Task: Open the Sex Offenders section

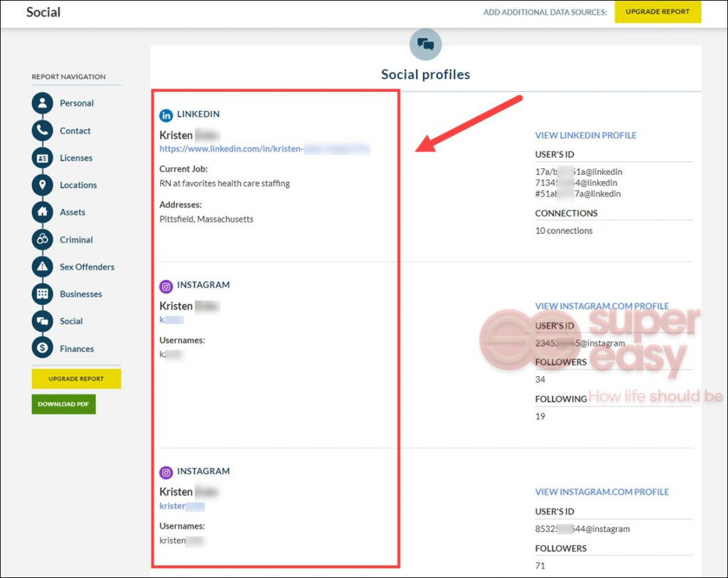Action: click(87, 267)
